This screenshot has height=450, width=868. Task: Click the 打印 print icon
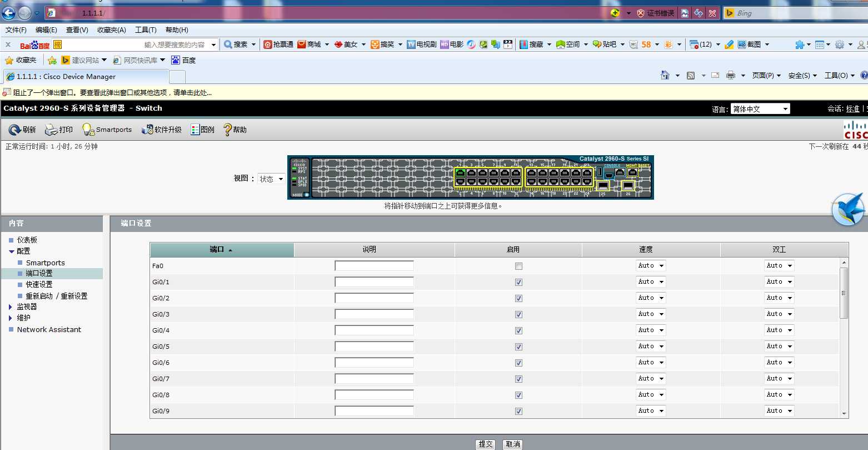point(51,130)
